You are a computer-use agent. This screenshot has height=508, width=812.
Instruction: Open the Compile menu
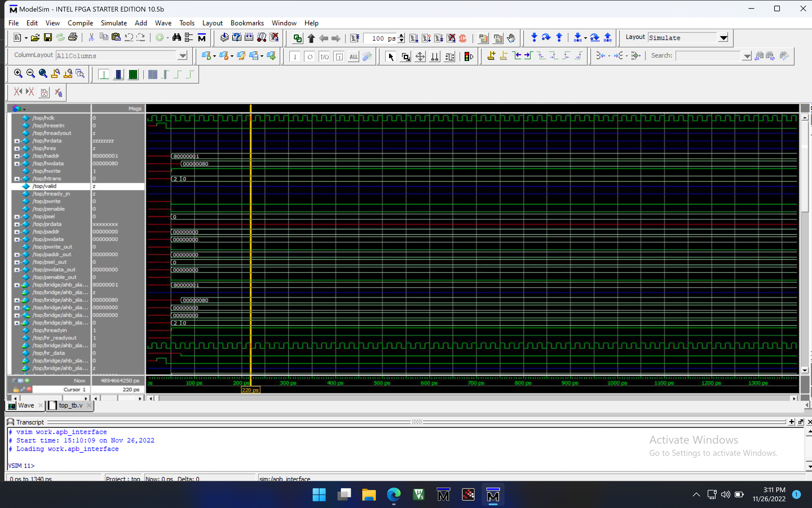tap(80, 23)
